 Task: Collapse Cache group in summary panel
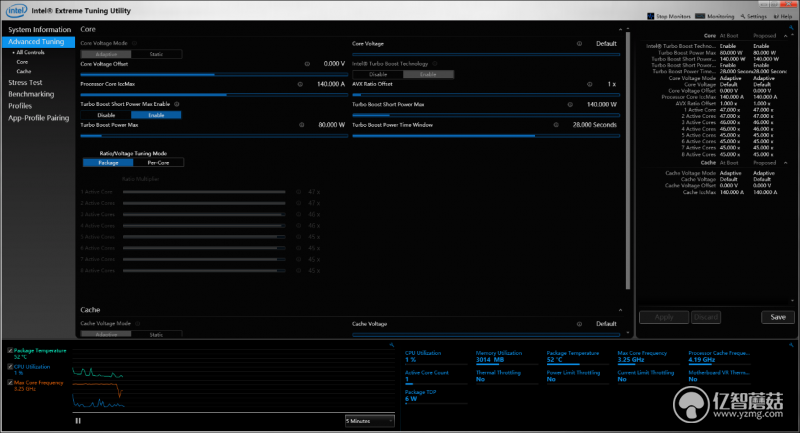(x=785, y=163)
